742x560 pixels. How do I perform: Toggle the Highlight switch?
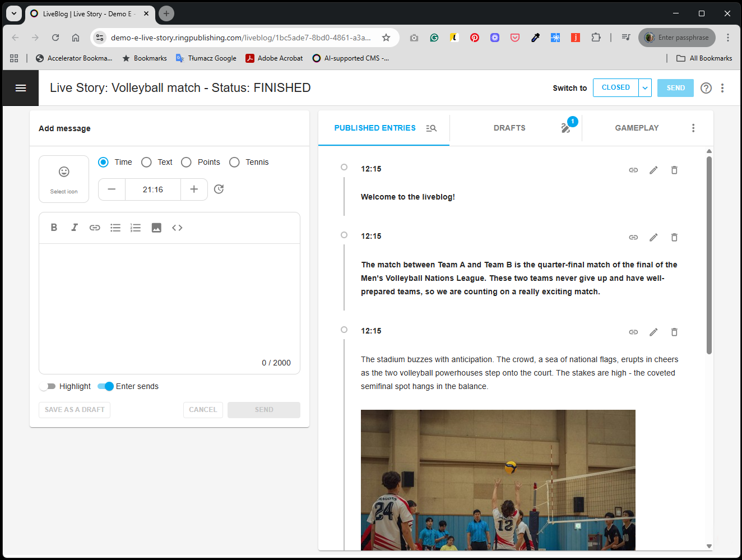point(48,386)
